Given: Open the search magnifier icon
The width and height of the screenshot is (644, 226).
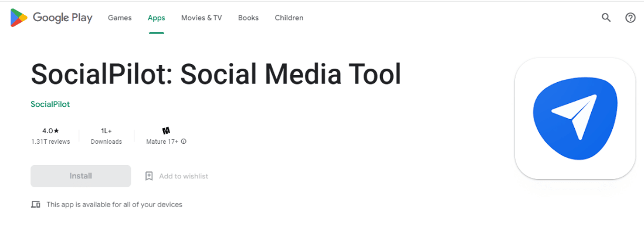Looking at the screenshot, I should pos(606,18).
